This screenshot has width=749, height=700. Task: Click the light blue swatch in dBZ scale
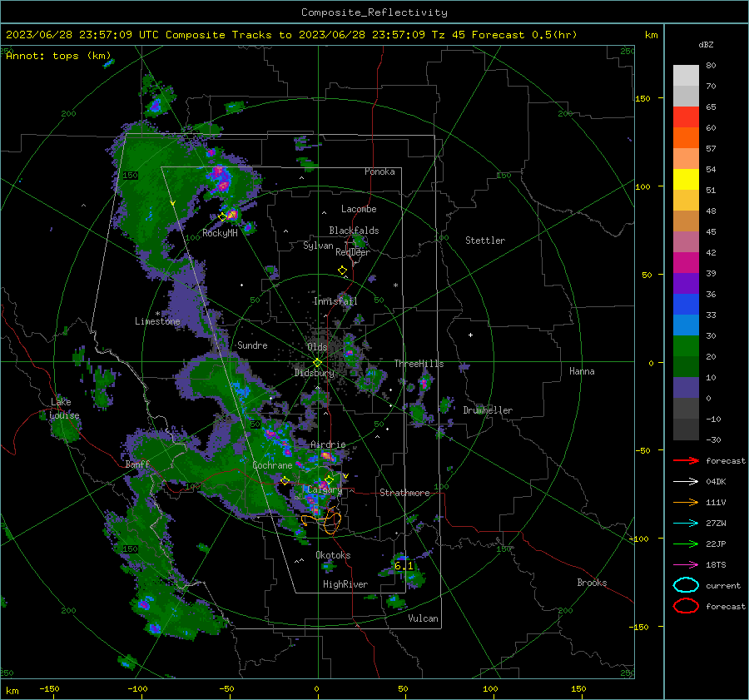686,325
